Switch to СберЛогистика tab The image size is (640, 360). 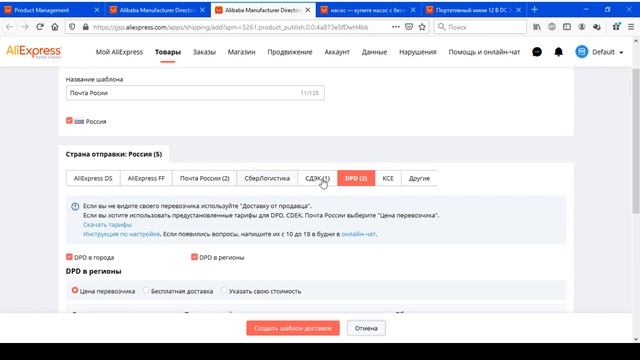tap(267, 178)
